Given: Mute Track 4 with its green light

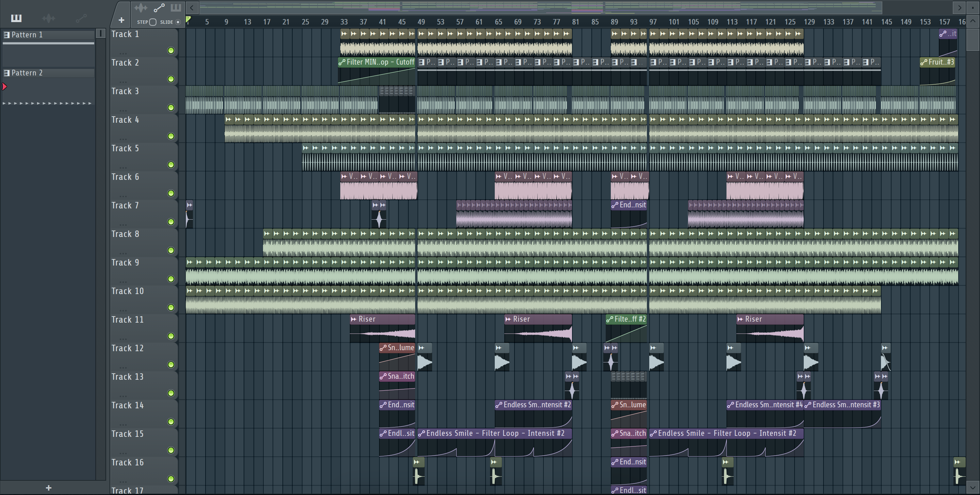Looking at the screenshot, I should [x=171, y=136].
